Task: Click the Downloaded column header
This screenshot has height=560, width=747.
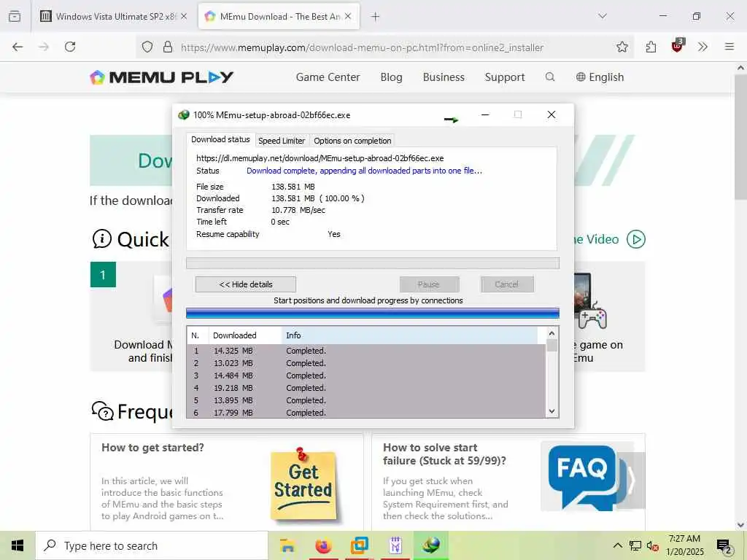Action: point(245,335)
